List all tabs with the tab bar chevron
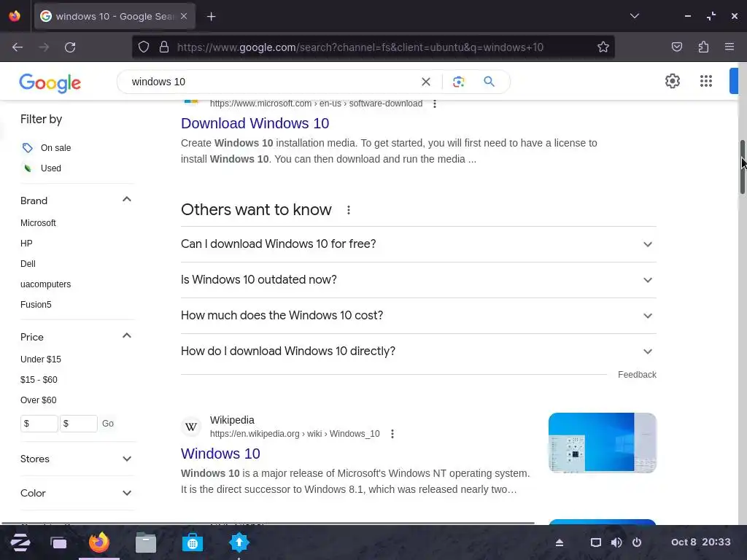 pyautogui.click(x=634, y=16)
